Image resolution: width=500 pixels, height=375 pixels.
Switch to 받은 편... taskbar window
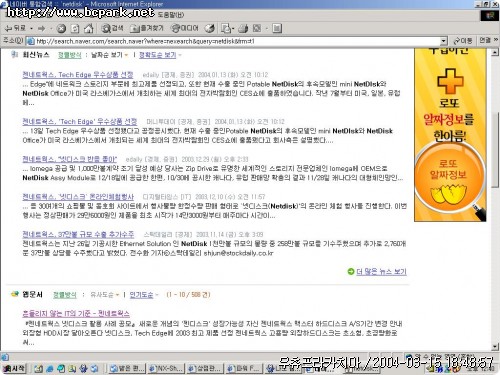(128, 368)
